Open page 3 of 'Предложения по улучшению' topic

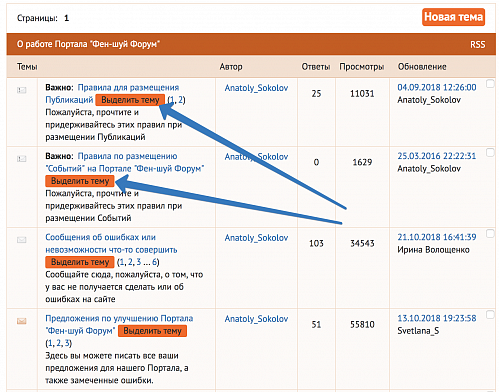pyautogui.click(x=67, y=343)
